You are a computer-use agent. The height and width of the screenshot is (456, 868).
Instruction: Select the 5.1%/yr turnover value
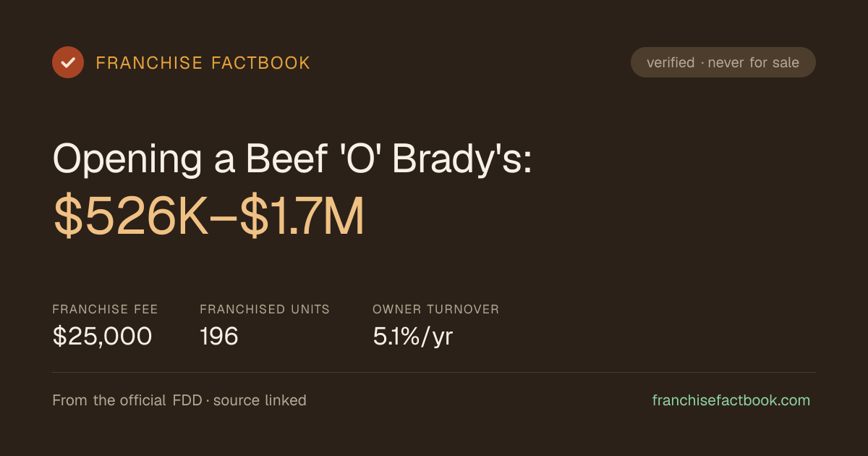413,337
